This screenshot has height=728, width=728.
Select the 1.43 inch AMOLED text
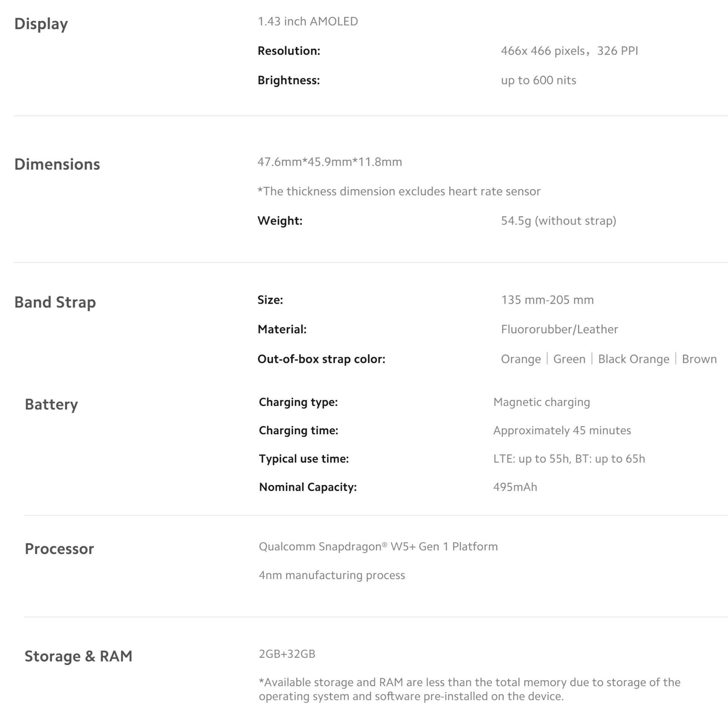[x=308, y=21]
